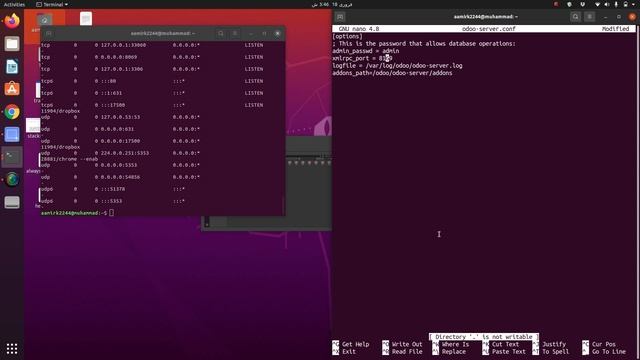Click the new tab icon in nano terminal window

coord(340,17)
